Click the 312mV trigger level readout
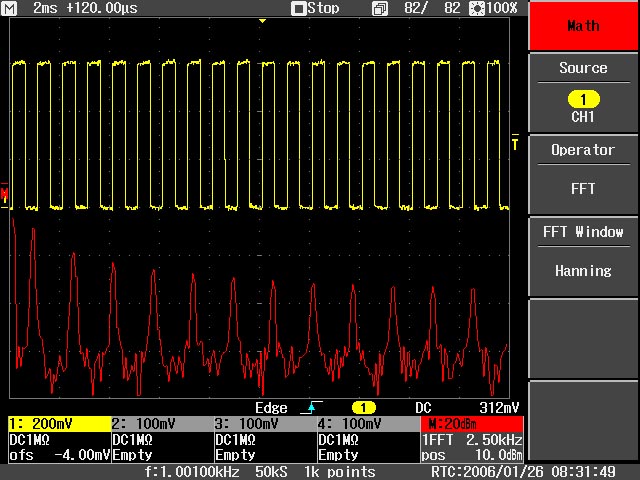This screenshot has height=480, width=640. 499,408
